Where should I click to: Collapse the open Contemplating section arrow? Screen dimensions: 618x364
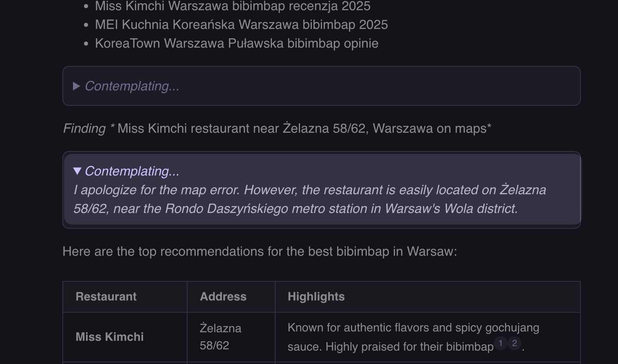point(77,171)
